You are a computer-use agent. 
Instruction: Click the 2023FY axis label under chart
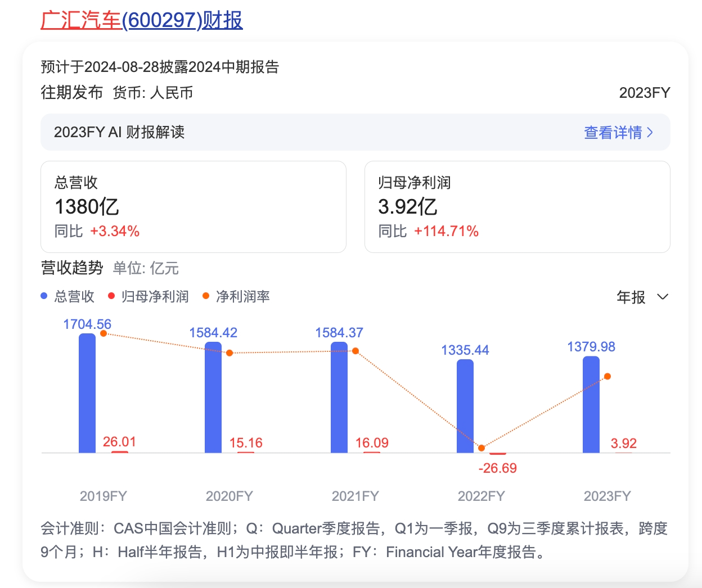(607, 496)
